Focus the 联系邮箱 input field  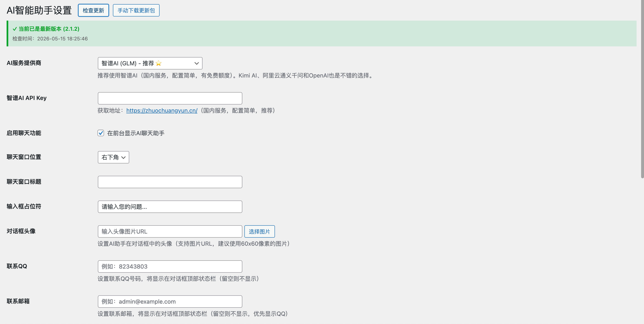[170, 302]
